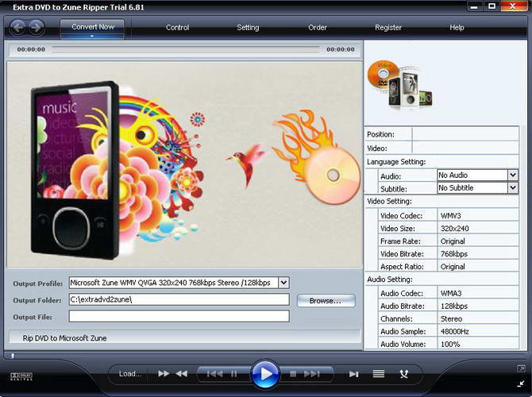
Task: Click the Channels value Stereo
Action: [451, 318]
